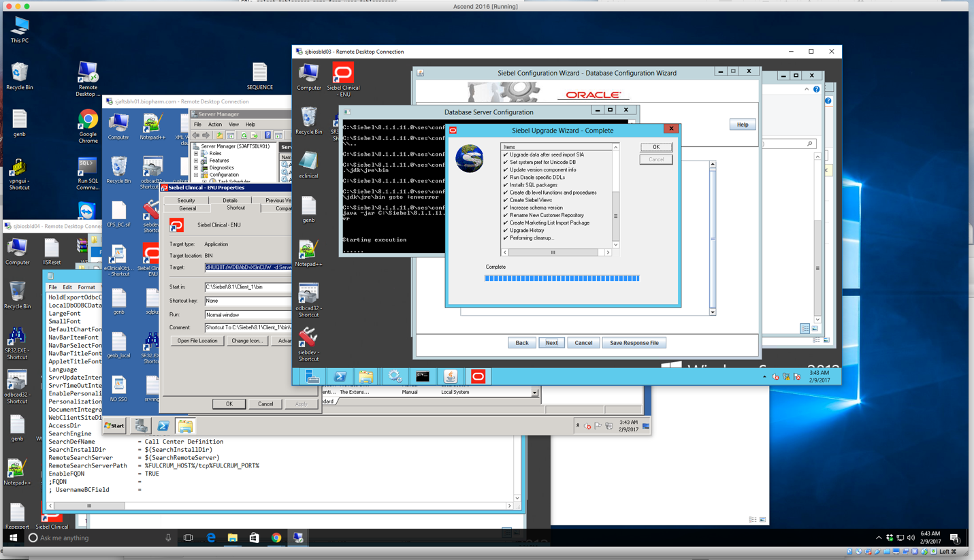974x560 pixels.
Task: Open eclinical on the sjbiosbld03 desktop
Action: [308, 165]
